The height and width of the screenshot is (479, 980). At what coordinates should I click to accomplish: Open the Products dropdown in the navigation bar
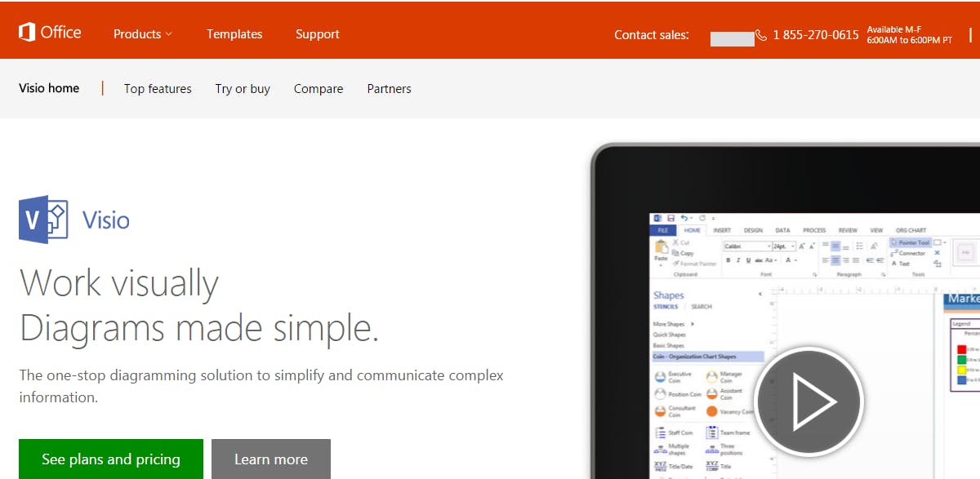click(142, 34)
